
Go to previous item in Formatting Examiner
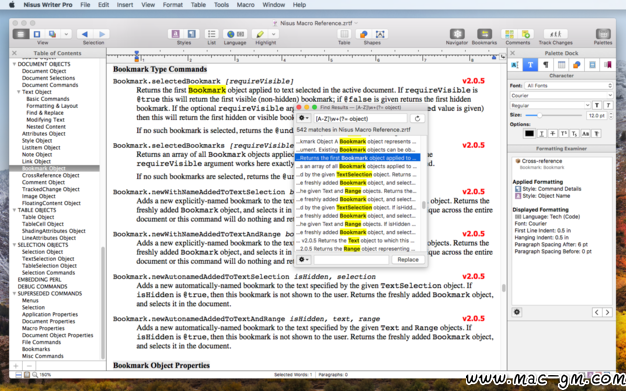click(x=597, y=312)
